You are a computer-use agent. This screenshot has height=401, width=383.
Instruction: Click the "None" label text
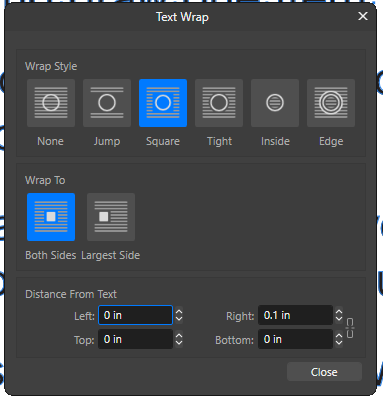click(50, 141)
